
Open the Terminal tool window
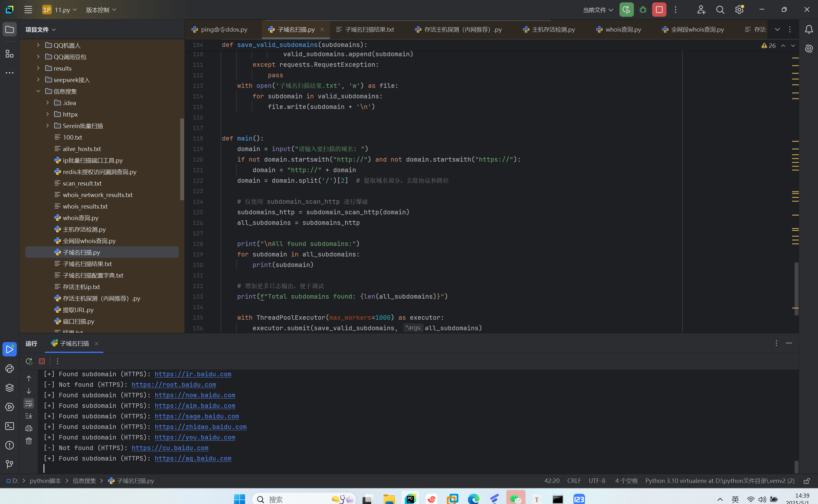click(x=9, y=426)
